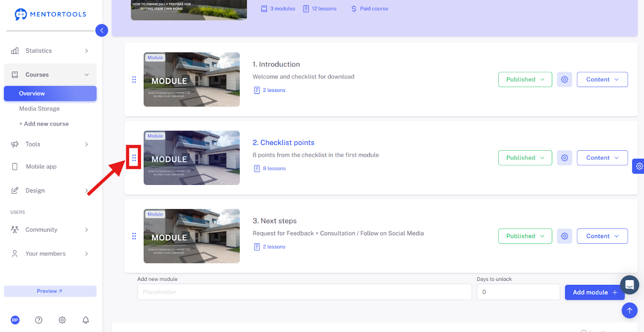Open Published dropdown for Checklist points module
Screen dimensions: 644x332
[525, 158]
